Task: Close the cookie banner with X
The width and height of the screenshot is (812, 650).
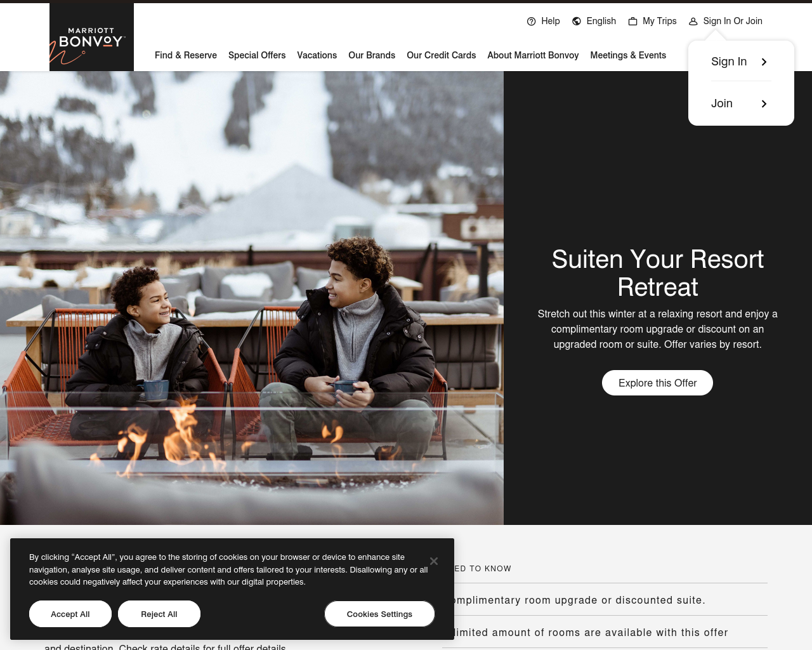Action: [434, 561]
